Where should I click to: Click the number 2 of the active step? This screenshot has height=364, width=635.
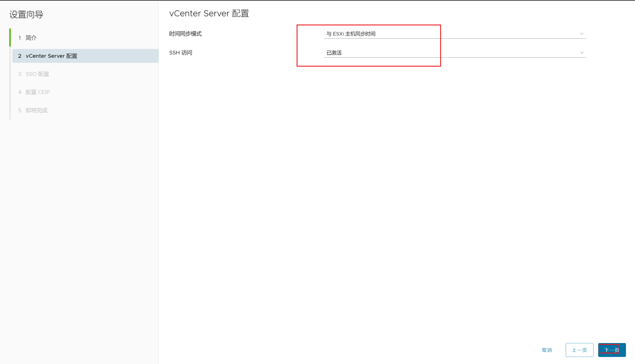[x=19, y=56]
